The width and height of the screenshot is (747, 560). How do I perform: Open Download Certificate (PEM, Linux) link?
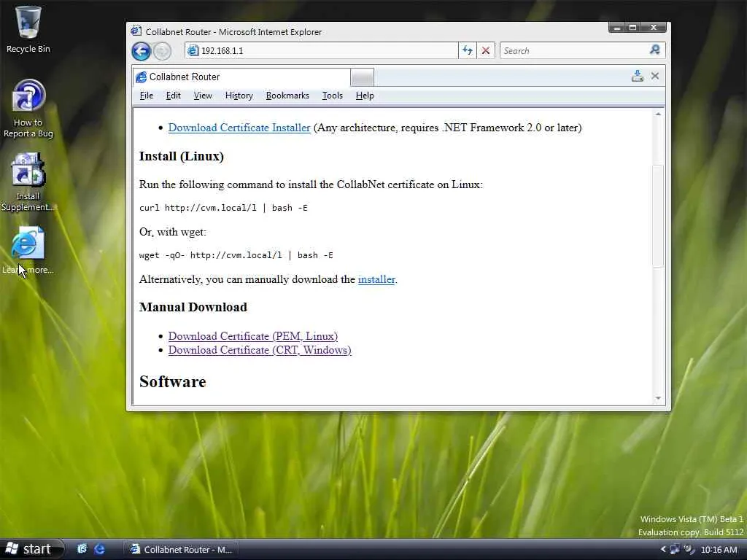point(253,336)
